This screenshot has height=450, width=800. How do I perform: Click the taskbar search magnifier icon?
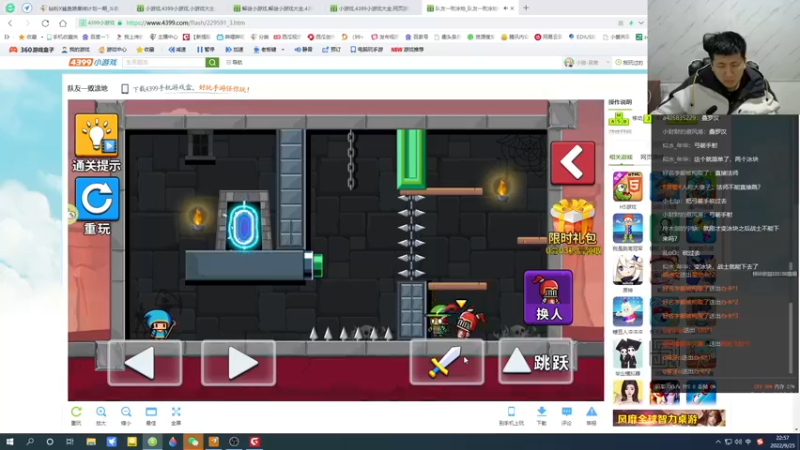tap(30, 442)
